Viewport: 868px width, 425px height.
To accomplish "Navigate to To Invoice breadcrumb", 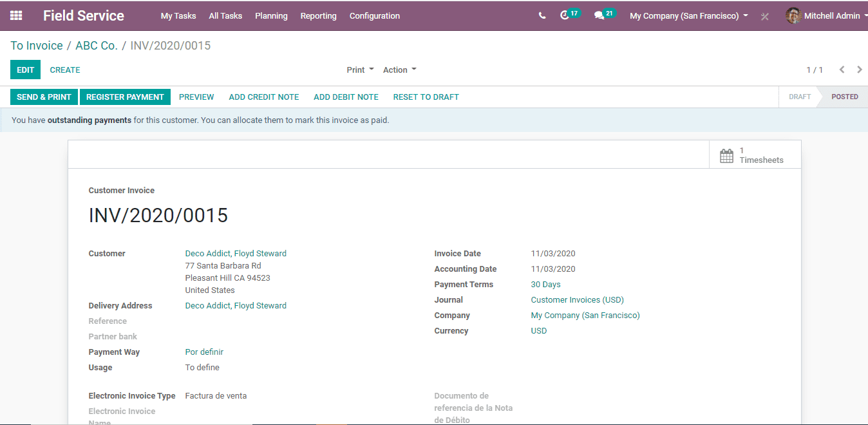I will (x=37, y=46).
